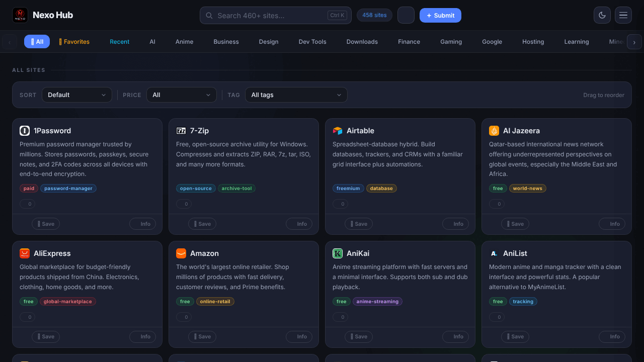
Task: Upvote the AliExpress card counter
Action: point(28,317)
